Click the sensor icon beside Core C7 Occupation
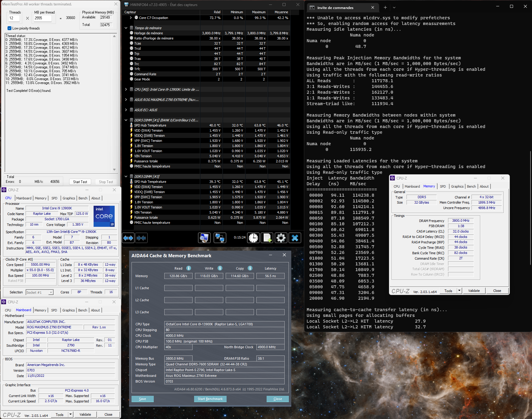 click(x=136, y=17)
